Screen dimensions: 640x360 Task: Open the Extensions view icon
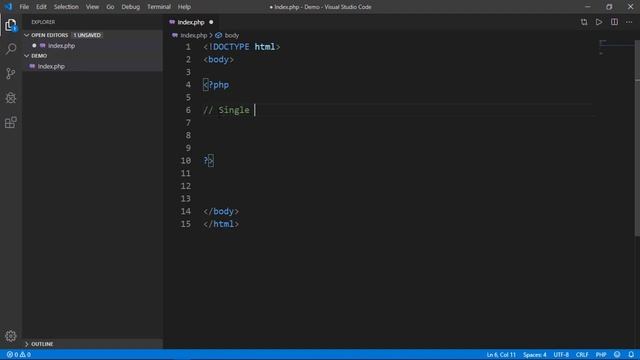(11, 122)
